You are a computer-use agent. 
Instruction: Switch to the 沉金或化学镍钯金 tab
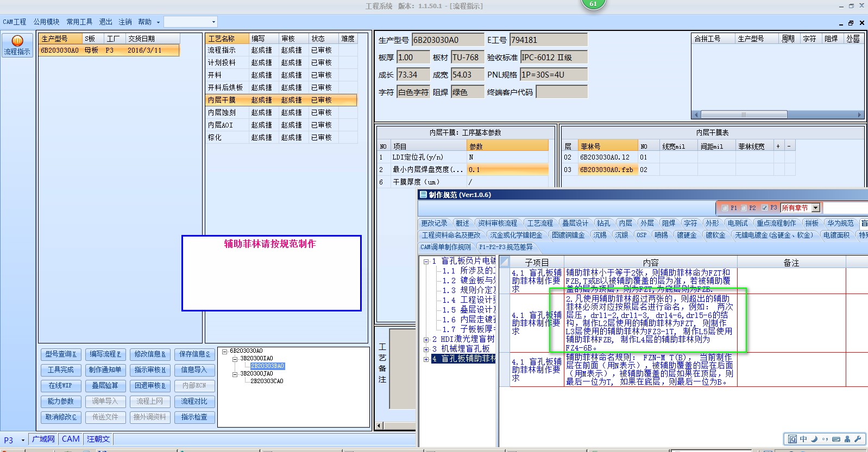tap(516, 235)
